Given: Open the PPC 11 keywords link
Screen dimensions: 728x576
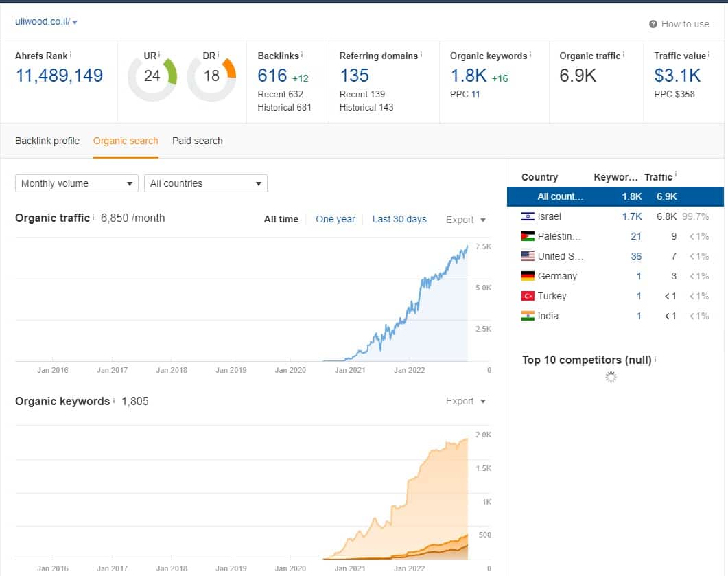Looking at the screenshot, I should click(x=475, y=94).
